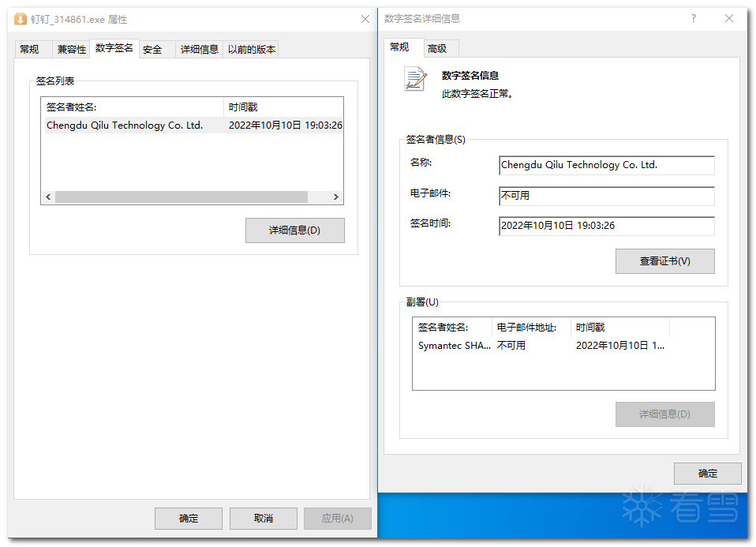Click the 此数字签名正常 status text
This screenshot has width=756, height=547.
coord(477,94)
